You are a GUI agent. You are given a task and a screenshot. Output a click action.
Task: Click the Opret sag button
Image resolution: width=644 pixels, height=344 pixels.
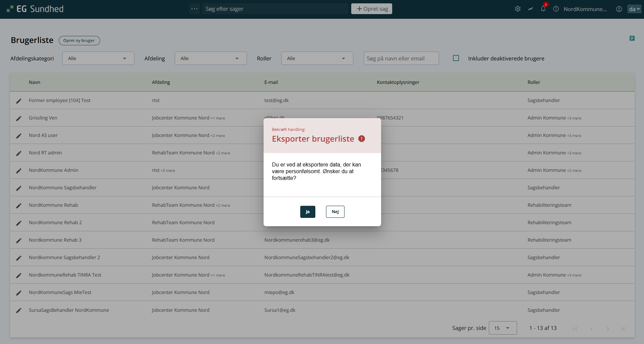[372, 9]
